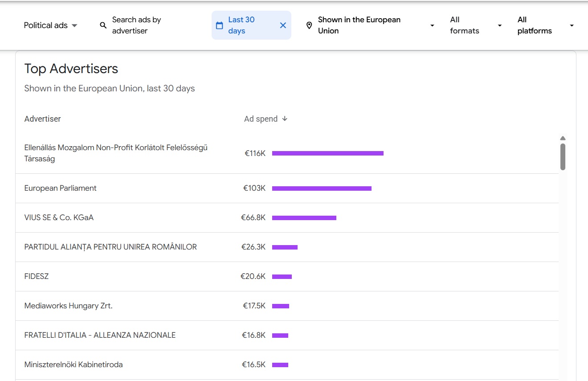588x381 pixels.
Task: Click the European Parliament spend bar
Action: point(322,188)
